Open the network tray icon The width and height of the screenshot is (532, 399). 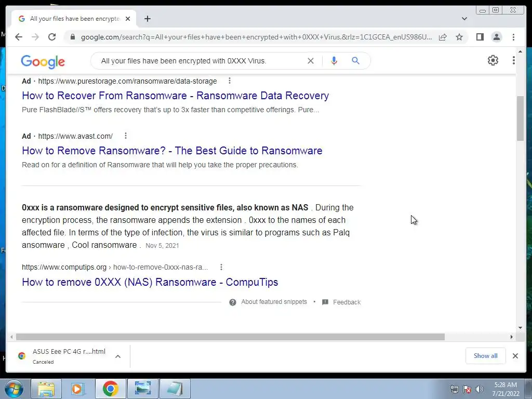[x=454, y=389]
